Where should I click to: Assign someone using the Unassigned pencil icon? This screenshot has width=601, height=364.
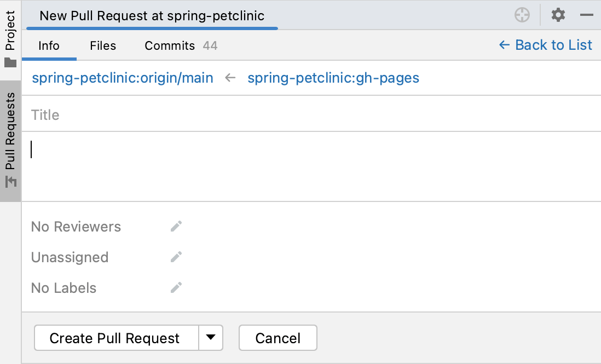point(176,257)
